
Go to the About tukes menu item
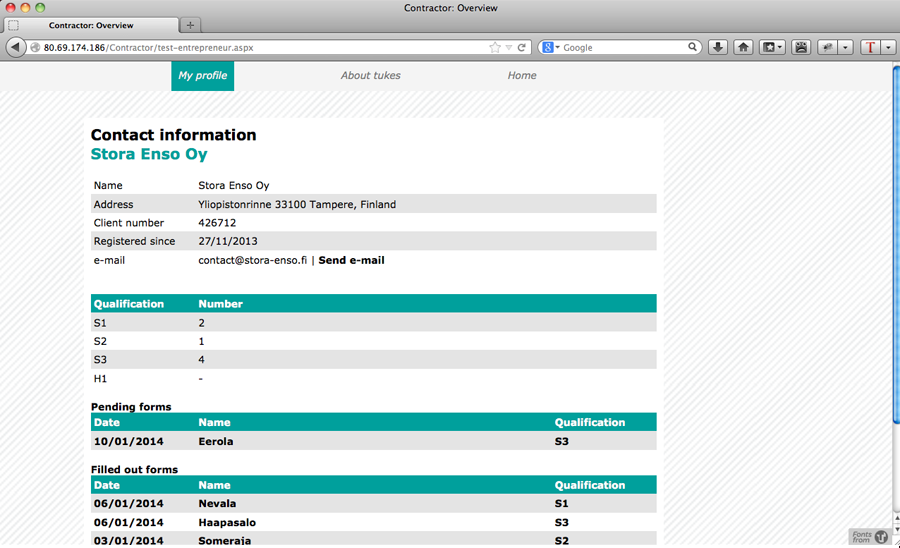(x=370, y=76)
